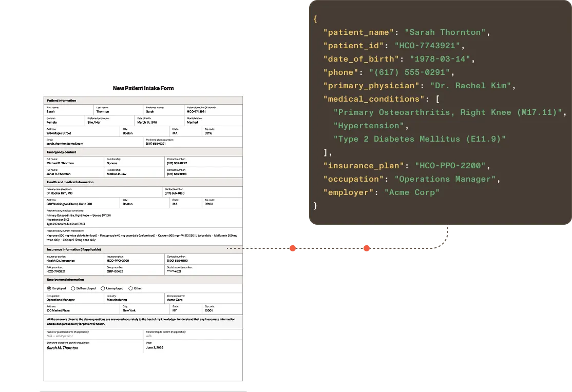Click "Type 2 Diabetes Mellitus (E11.9)" JSON entry
The width and height of the screenshot is (572, 392).
point(420,139)
